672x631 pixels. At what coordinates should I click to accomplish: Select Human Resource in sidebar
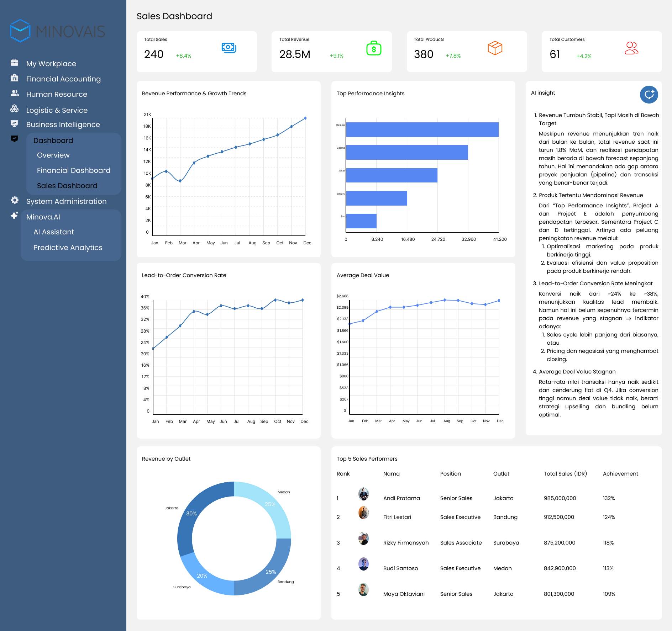click(57, 94)
